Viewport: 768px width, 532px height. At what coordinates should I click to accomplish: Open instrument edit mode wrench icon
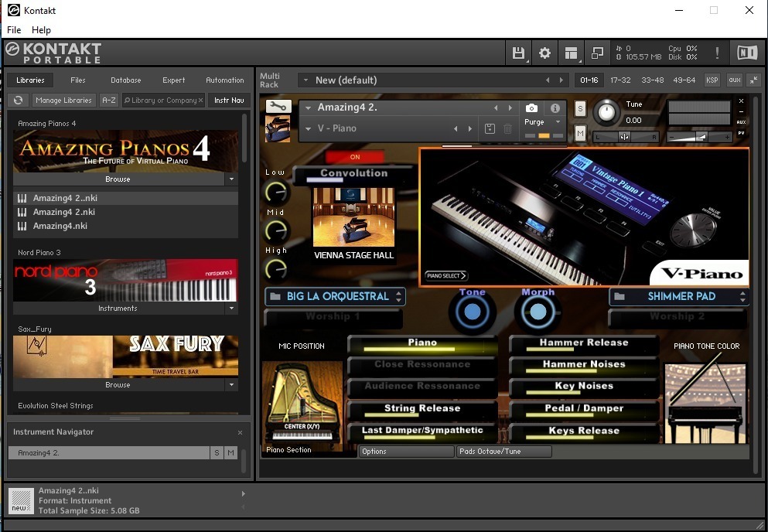point(278,106)
